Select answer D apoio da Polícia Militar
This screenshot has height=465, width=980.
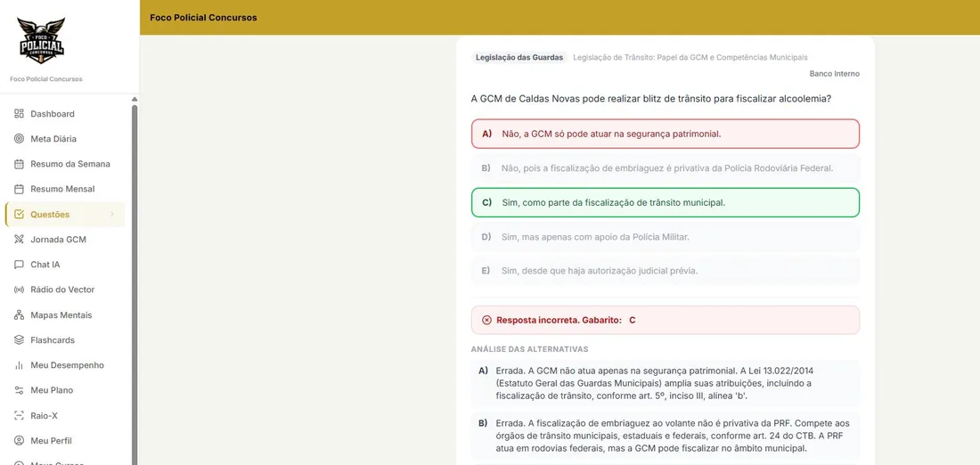click(x=665, y=237)
